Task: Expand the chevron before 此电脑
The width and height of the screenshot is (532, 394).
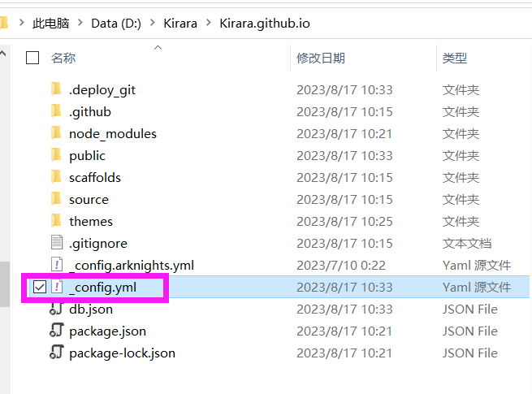Action: (22, 24)
